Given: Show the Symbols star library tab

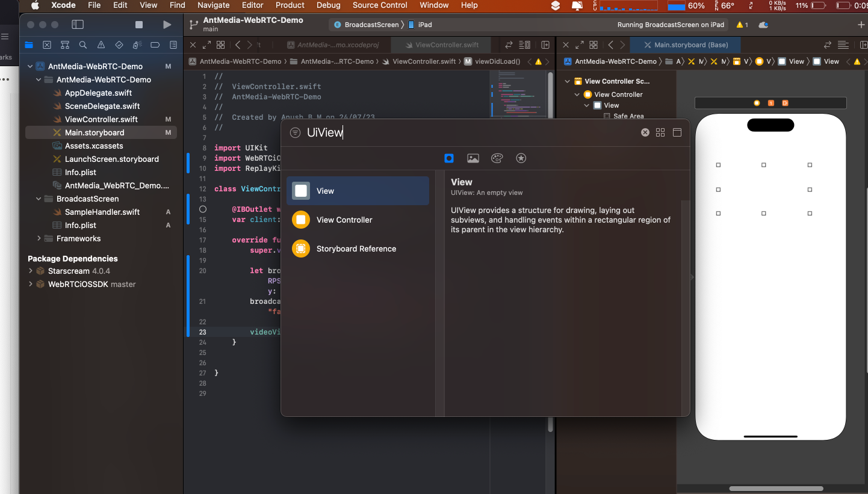Looking at the screenshot, I should coord(521,158).
